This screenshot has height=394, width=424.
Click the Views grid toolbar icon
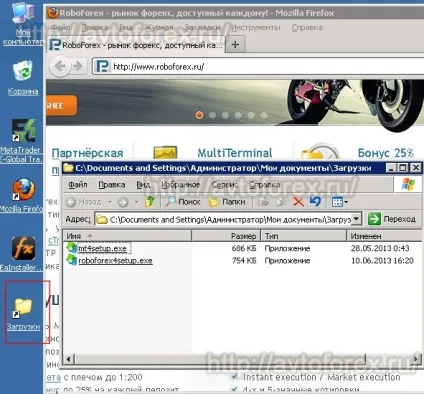pyautogui.click(x=337, y=202)
